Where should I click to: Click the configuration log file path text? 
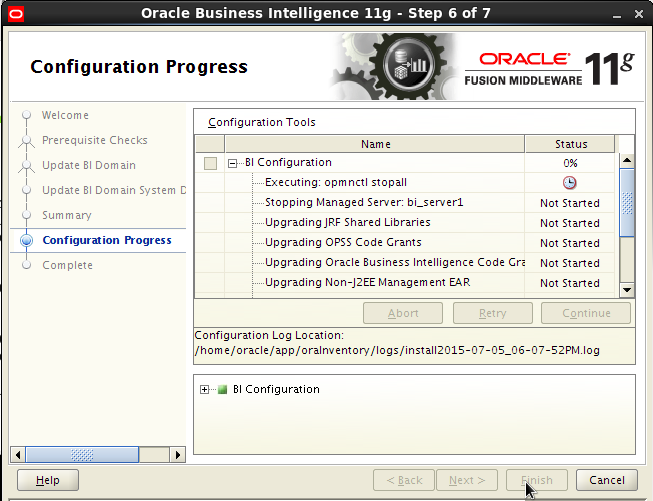(397, 350)
